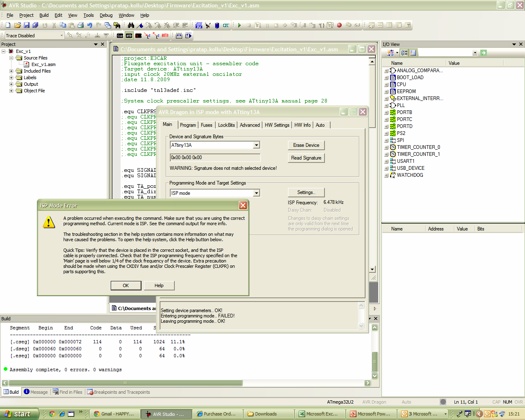The height and width of the screenshot is (420, 525).
Task: Click the green arrow icon in I/O View
Action: (484, 53)
